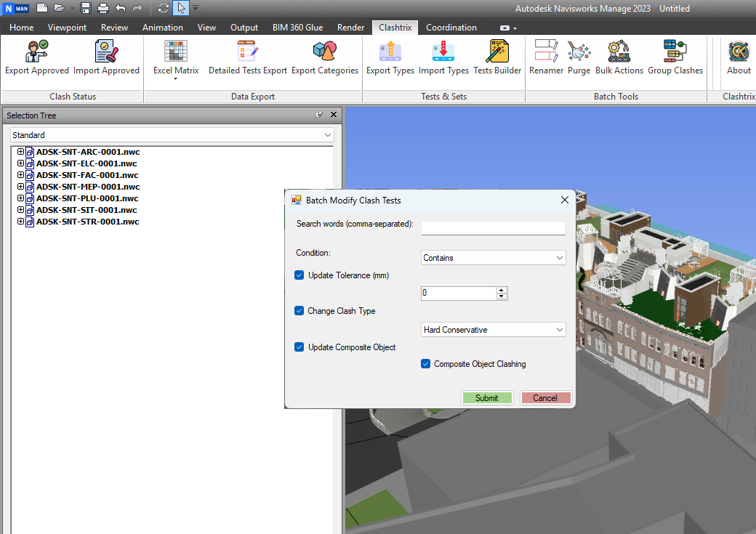Refresh the model using the refresh icon

164,8
